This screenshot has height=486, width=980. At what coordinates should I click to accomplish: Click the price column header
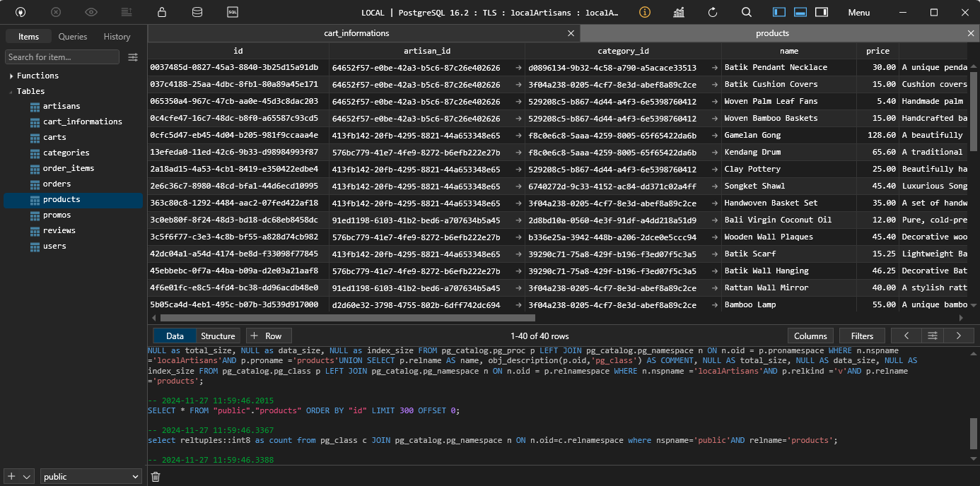click(x=877, y=51)
